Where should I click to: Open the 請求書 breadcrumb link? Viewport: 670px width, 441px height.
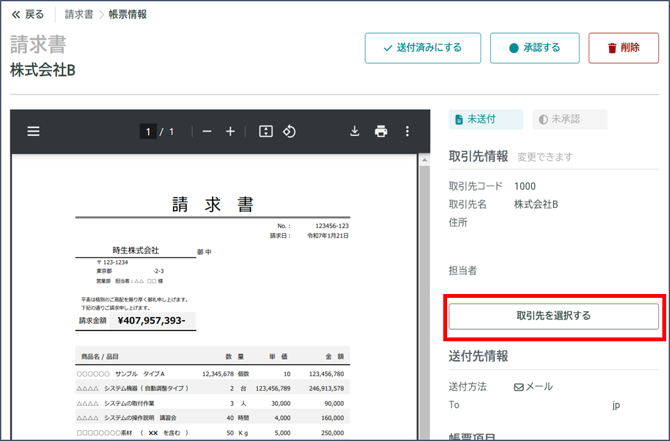coord(79,15)
